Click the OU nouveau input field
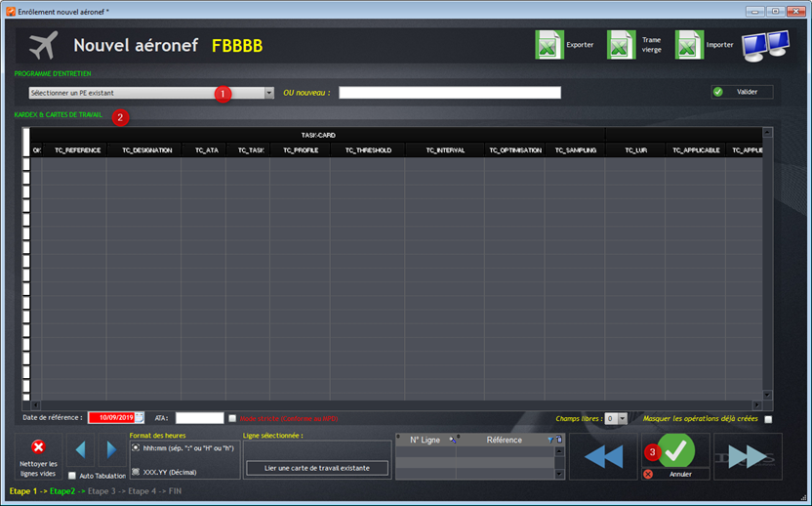The height and width of the screenshot is (506, 812). point(450,93)
